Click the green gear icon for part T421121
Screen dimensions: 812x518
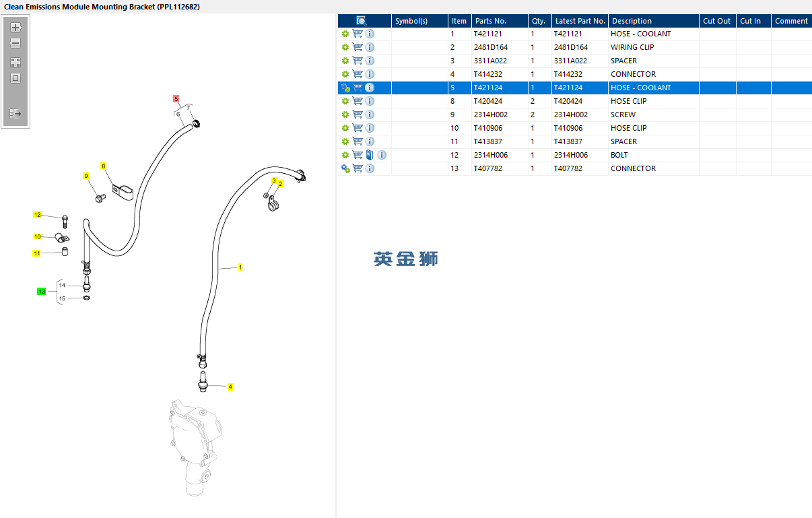[x=345, y=34]
